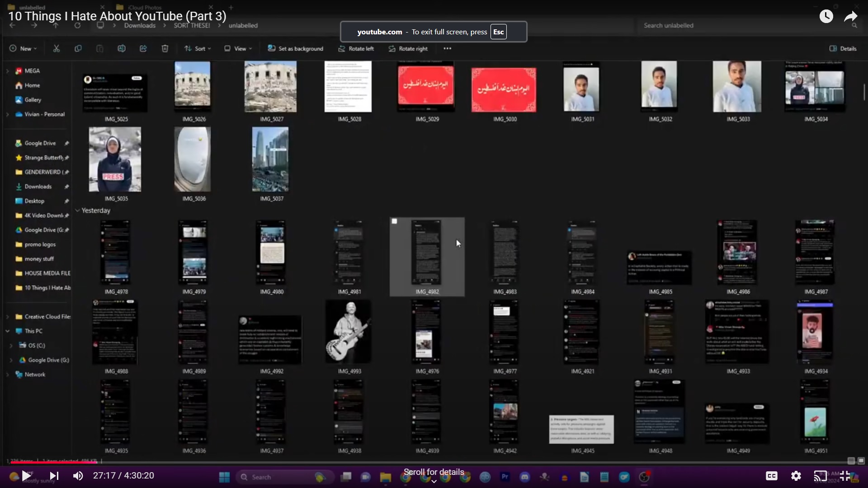The width and height of the screenshot is (868, 488).
Task: Mute the video volume
Action: (x=78, y=476)
